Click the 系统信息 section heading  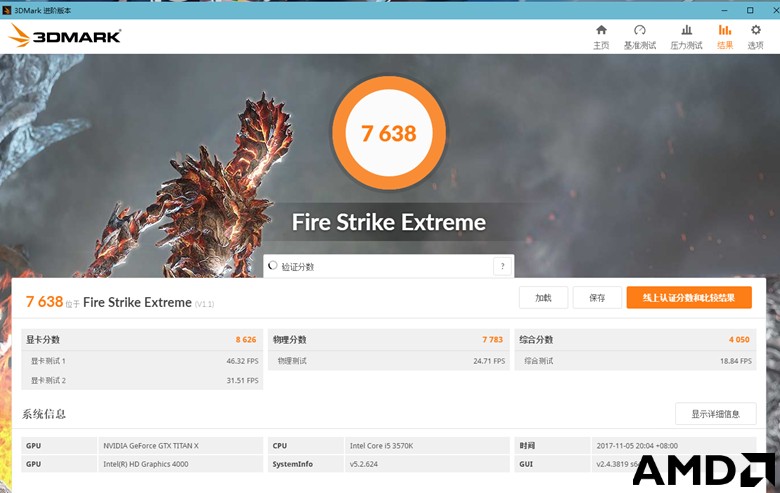44,414
